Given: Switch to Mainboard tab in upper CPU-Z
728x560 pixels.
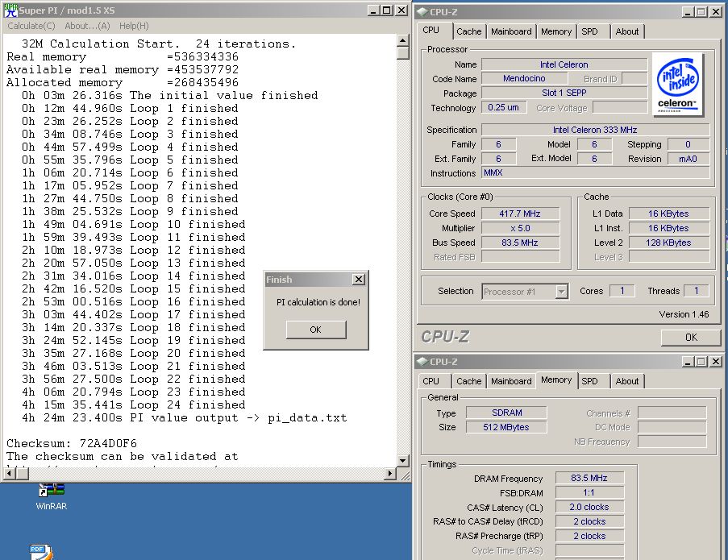Looking at the screenshot, I should click(x=511, y=31).
